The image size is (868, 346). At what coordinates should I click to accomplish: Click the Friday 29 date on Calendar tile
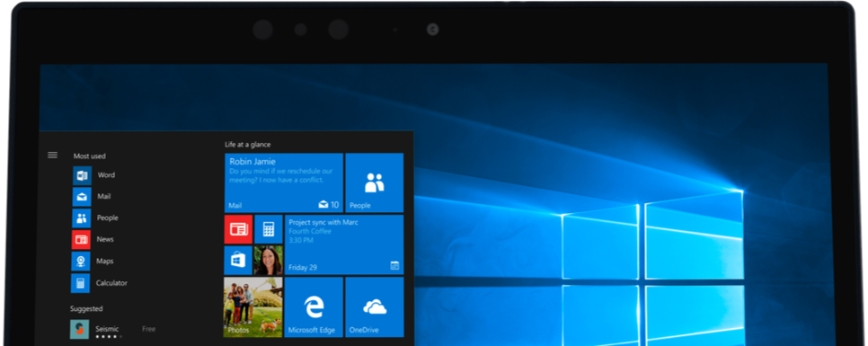point(303,268)
